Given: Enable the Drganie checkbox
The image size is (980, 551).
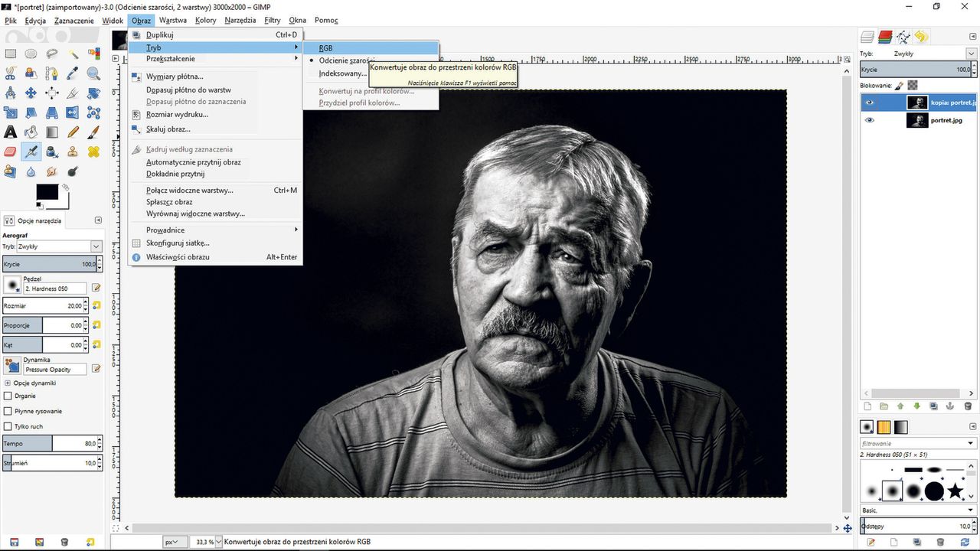Looking at the screenshot, I should pyautogui.click(x=8, y=396).
